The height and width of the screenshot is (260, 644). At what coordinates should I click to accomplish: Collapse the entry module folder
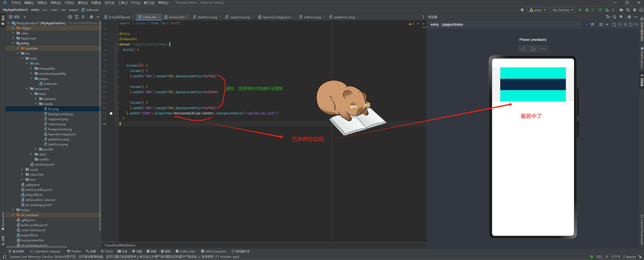coord(13,43)
